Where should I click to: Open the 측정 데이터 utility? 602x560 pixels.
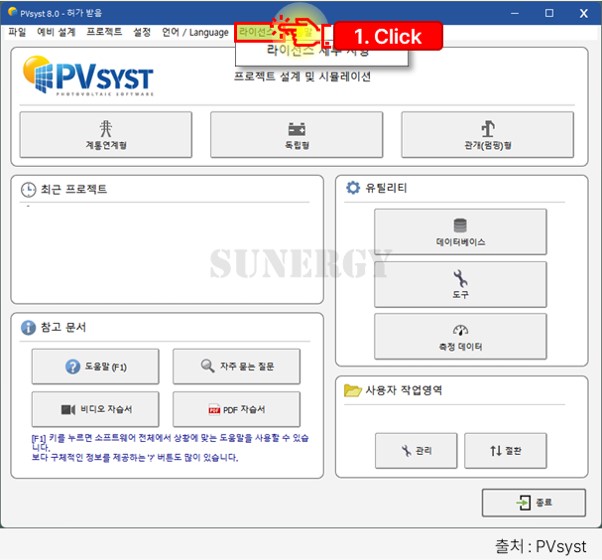[460, 336]
